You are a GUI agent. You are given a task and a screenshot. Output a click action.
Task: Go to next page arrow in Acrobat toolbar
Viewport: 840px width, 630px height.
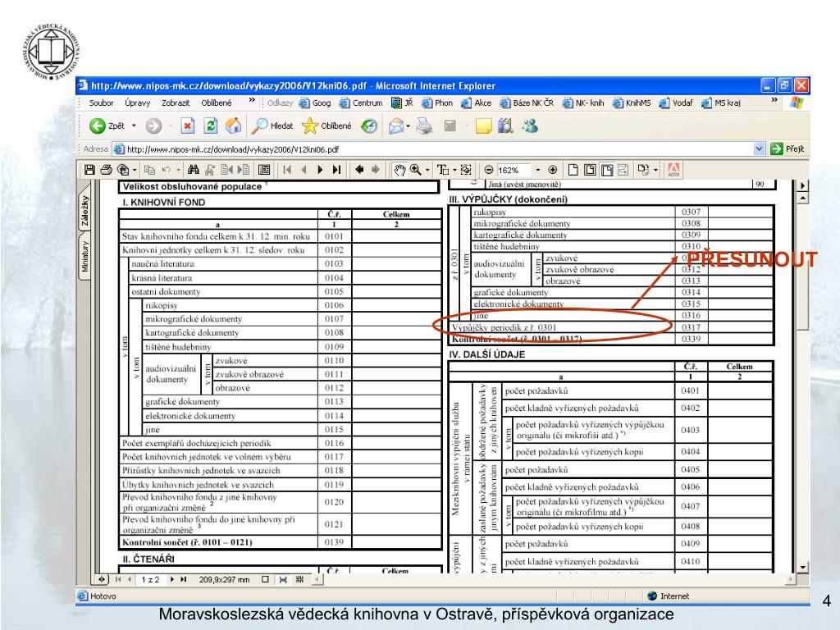click(320, 170)
